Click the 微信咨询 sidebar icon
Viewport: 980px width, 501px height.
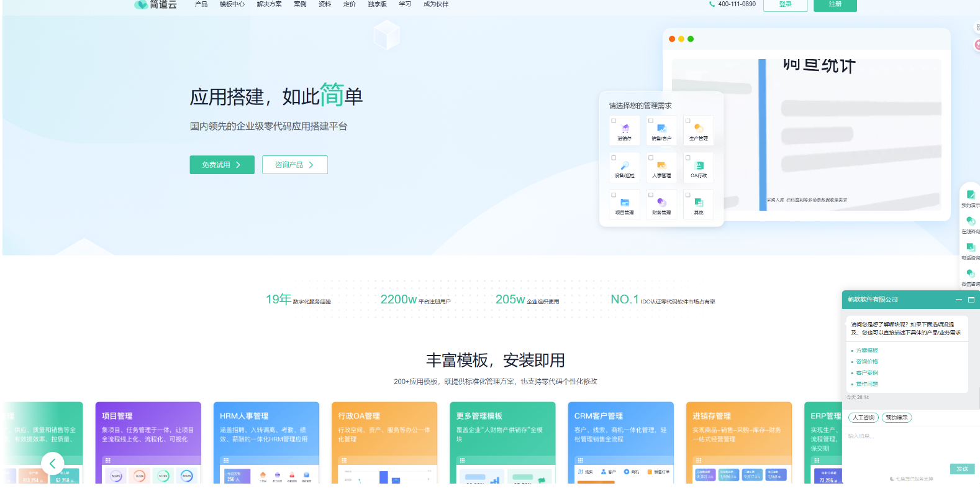click(970, 273)
